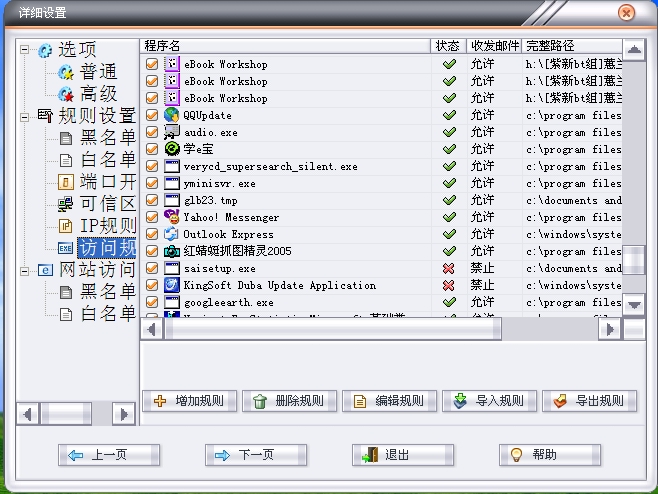Sort by the 完整路径 column header
Viewport: 658px width, 494px height.
point(572,46)
